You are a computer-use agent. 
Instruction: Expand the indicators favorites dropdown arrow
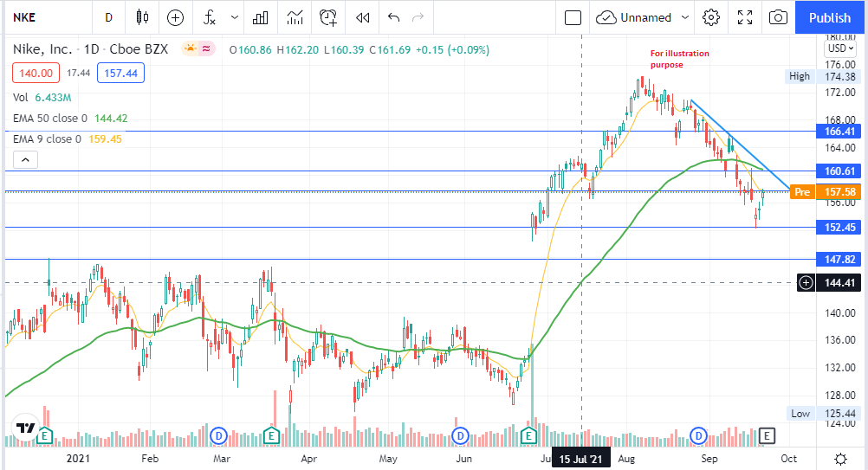235,17
